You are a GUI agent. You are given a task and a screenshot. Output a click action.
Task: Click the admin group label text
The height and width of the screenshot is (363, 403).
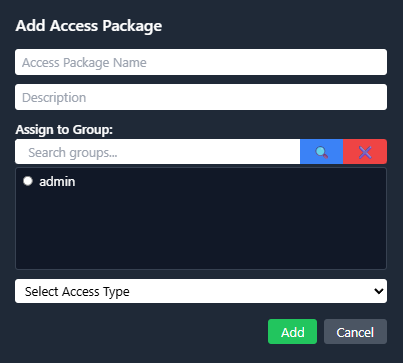click(x=57, y=182)
